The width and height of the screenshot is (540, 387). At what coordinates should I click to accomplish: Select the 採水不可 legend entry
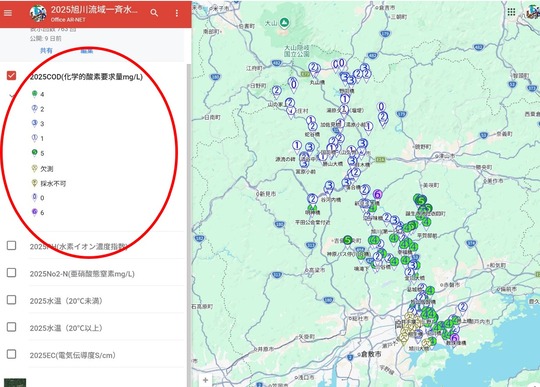click(49, 184)
